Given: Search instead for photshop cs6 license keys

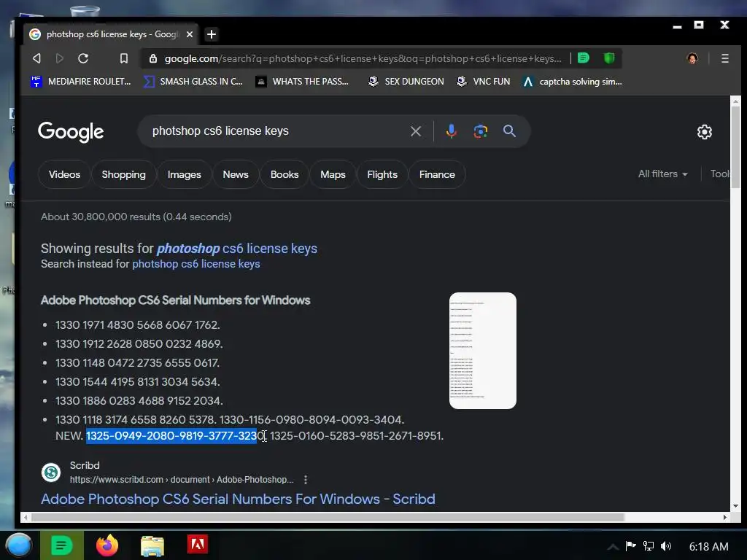Looking at the screenshot, I should point(196,264).
